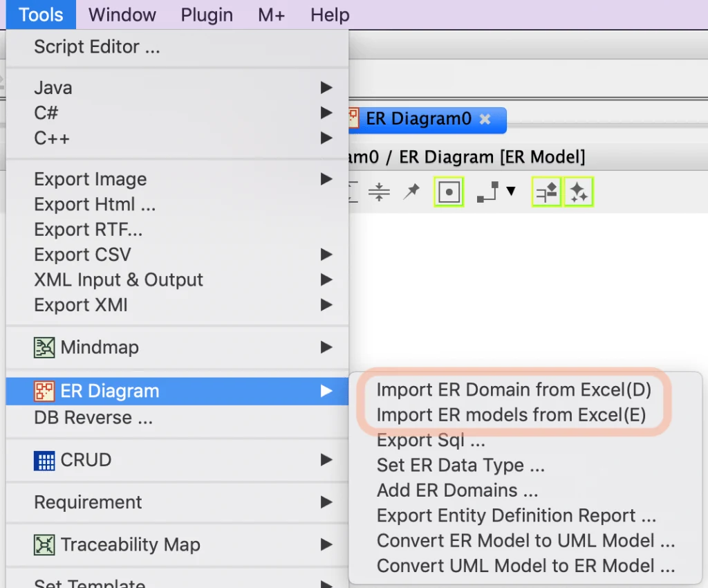Expand the Export CSV submenu
Viewport: 708px width, 588px height.
point(177,255)
